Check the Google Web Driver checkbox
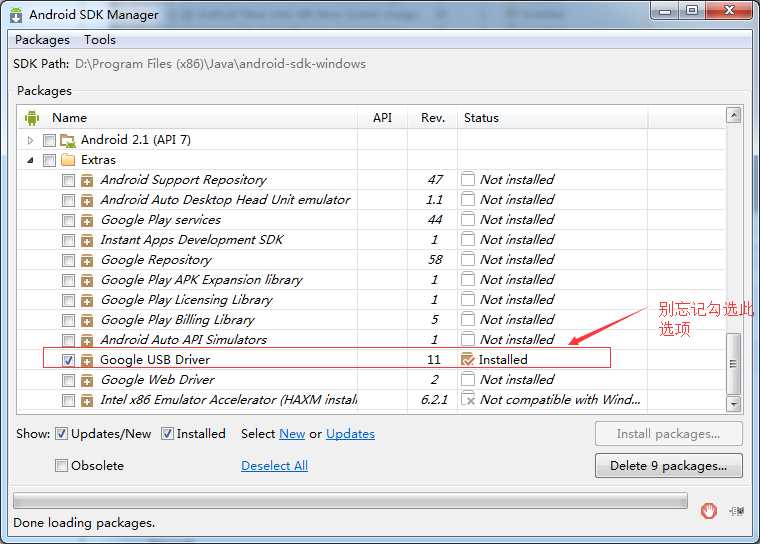760x544 pixels. point(68,381)
